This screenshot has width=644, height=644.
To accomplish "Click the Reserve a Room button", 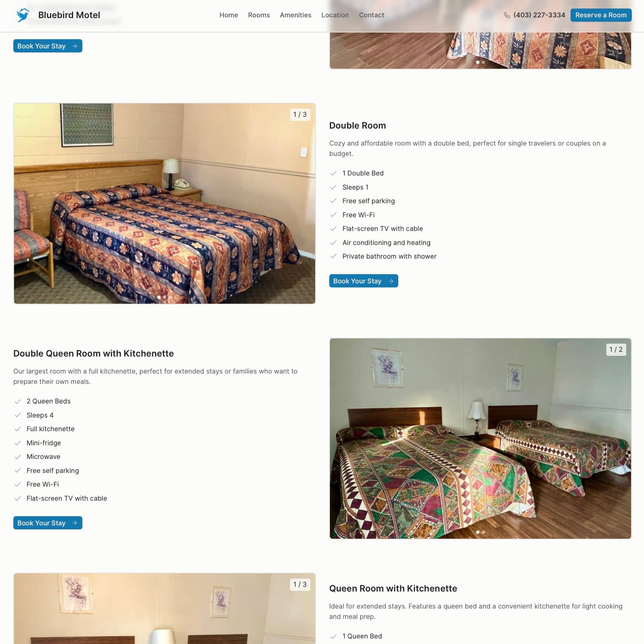I will pyautogui.click(x=601, y=15).
